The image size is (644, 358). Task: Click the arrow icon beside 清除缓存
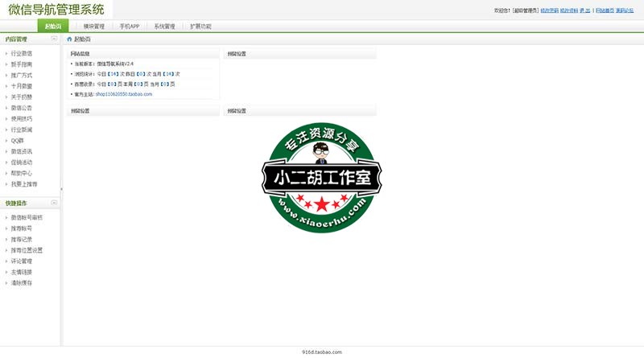(x=5, y=283)
